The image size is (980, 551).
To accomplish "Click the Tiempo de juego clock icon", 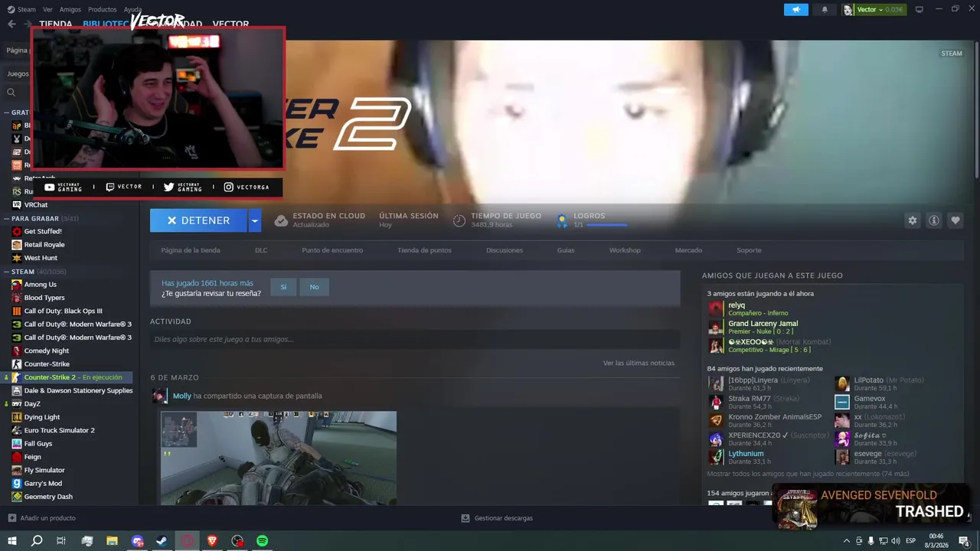I will click(x=459, y=220).
